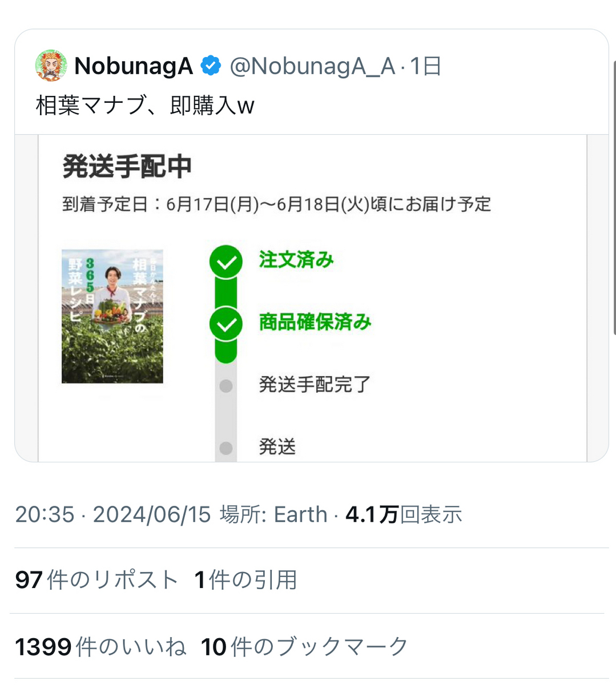The width and height of the screenshot is (616, 685).
Task: Click the gray 発送手配完了 step dot
Action: [x=226, y=386]
